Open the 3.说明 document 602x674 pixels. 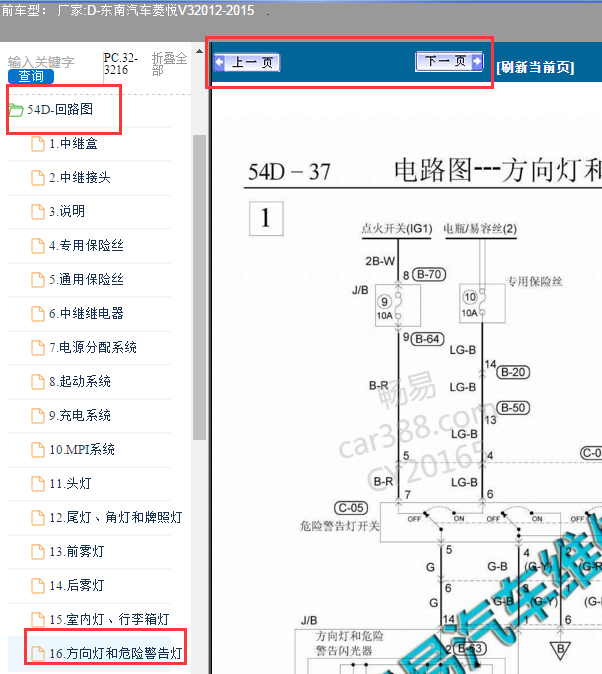pos(67,211)
